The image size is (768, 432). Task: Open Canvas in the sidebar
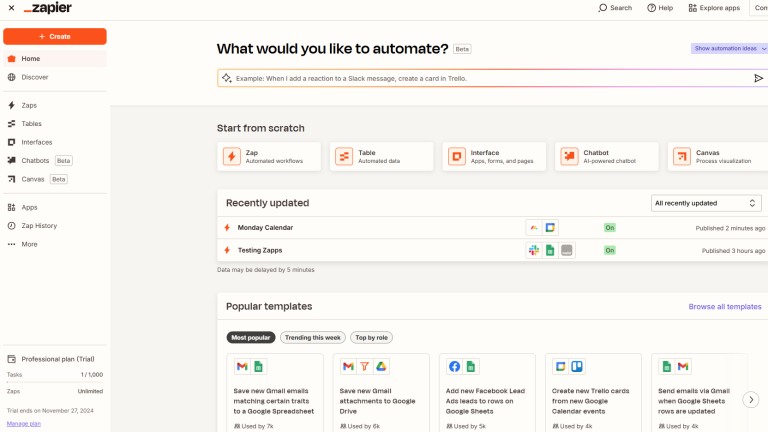(55, 179)
